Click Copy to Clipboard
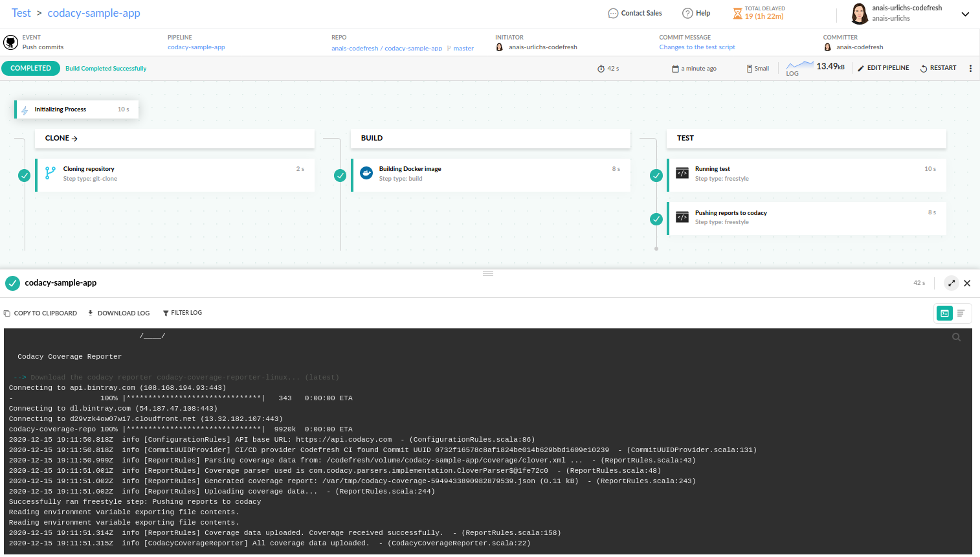Screen dimensions: 980x557 point(40,313)
